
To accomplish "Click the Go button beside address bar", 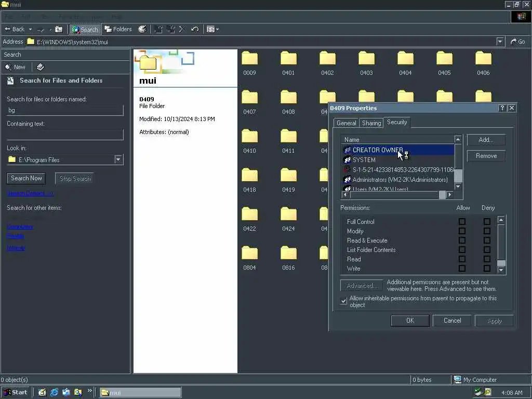I will (x=518, y=42).
